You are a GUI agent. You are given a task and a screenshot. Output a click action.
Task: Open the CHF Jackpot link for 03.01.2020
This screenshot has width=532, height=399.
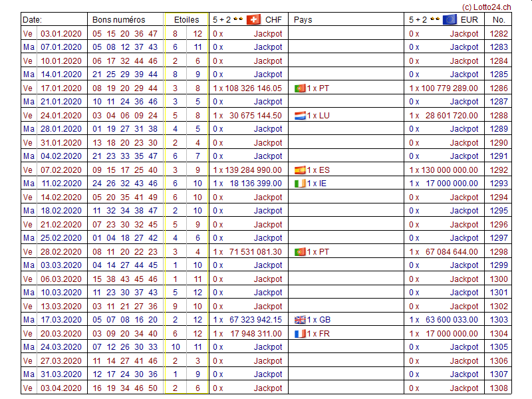tap(268, 33)
